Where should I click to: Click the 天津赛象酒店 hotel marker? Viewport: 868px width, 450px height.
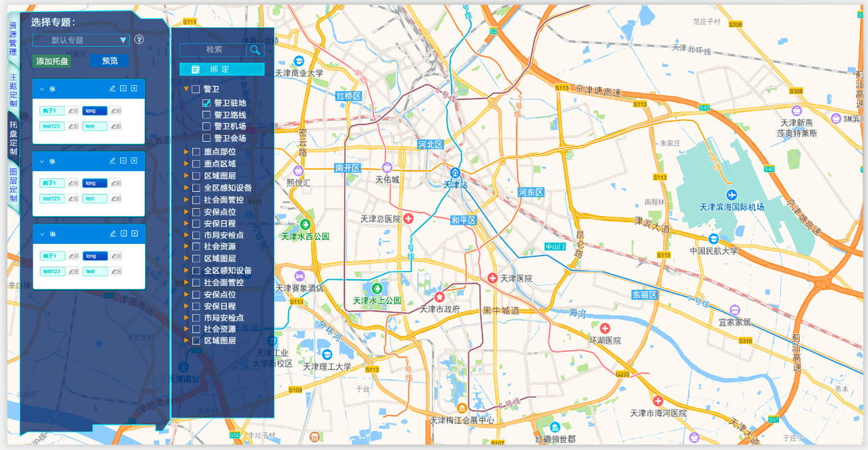[299, 276]
